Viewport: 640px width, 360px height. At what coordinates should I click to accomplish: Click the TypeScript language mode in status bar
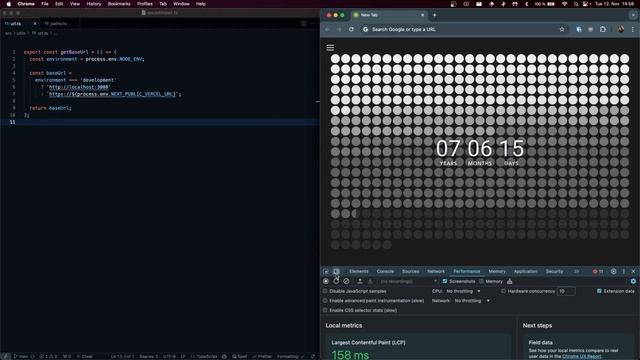(204, 356)
